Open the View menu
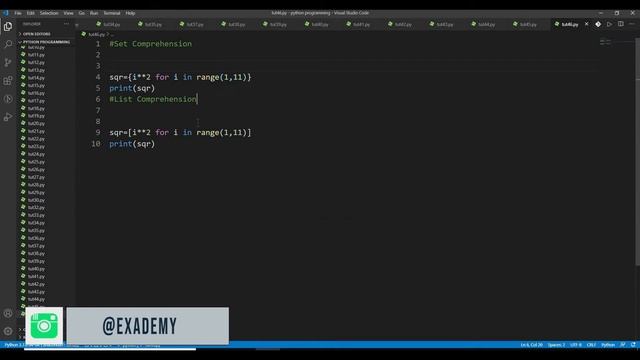Image resolution: width=640 pixels, height=360 pixels. (x=69, y=13)
